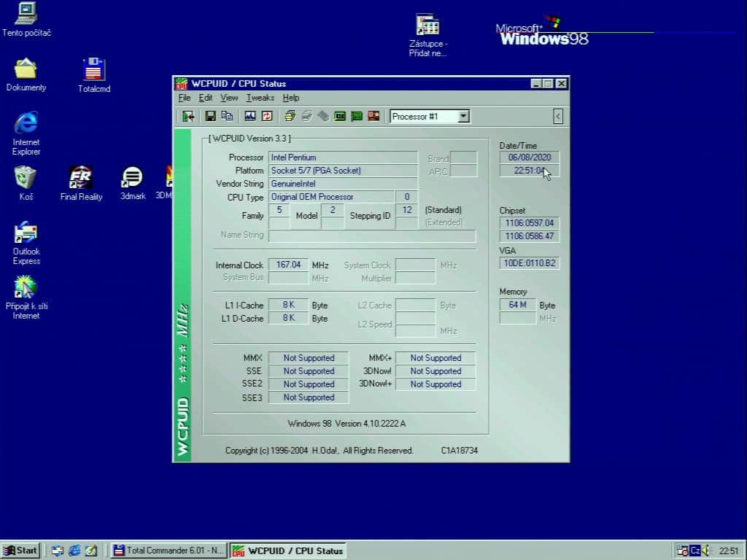
Task: Open Outlook Express desktop icon
Action: (x=26, y=243)
